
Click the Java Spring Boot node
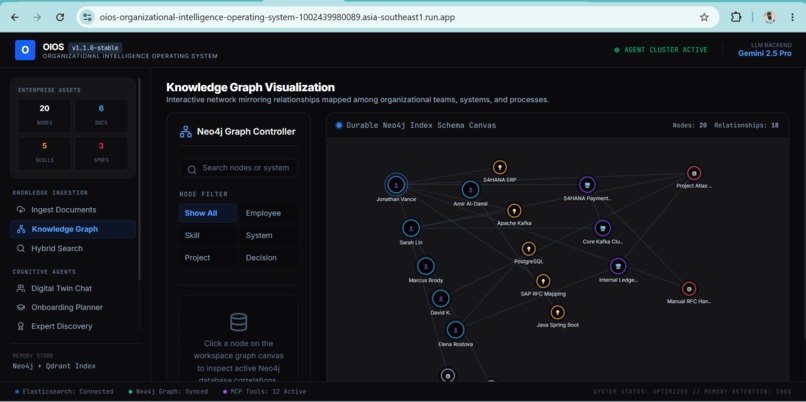558,312
